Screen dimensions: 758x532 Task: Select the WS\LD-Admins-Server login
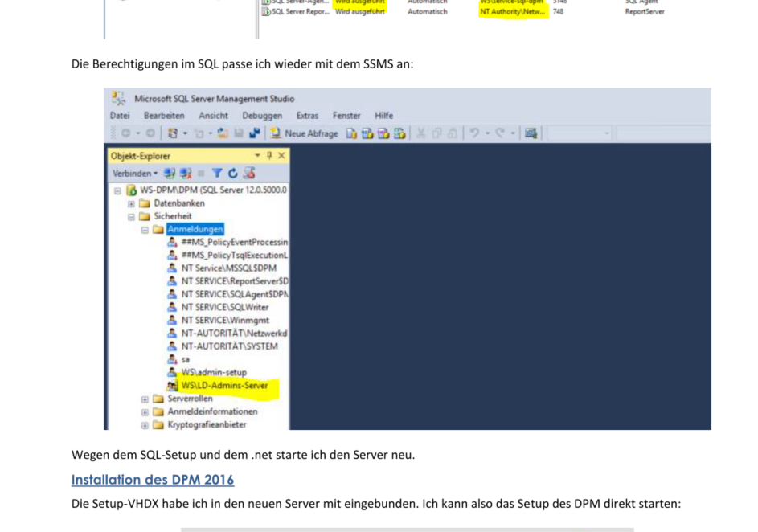click(x=224, y=385)
